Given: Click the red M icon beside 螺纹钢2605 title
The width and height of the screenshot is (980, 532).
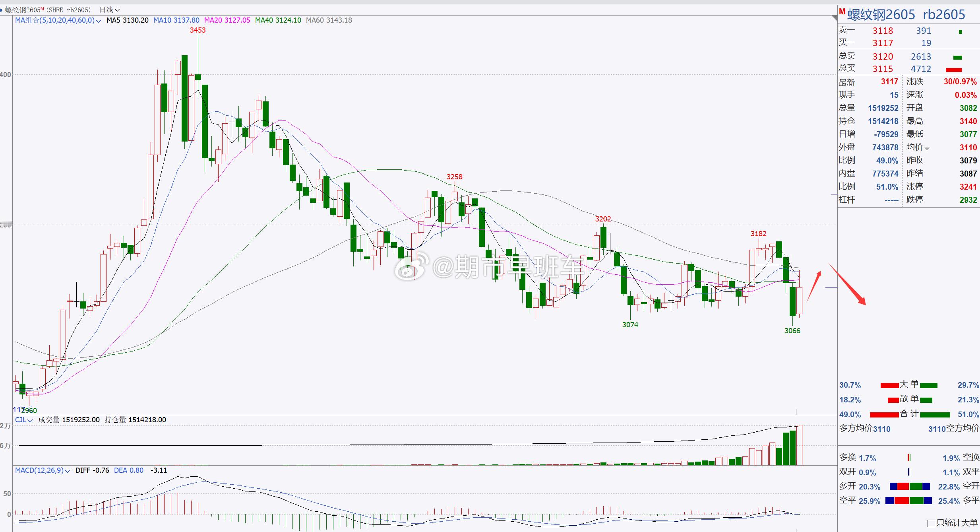Looking at the screenshot, I should click(842, 12).
